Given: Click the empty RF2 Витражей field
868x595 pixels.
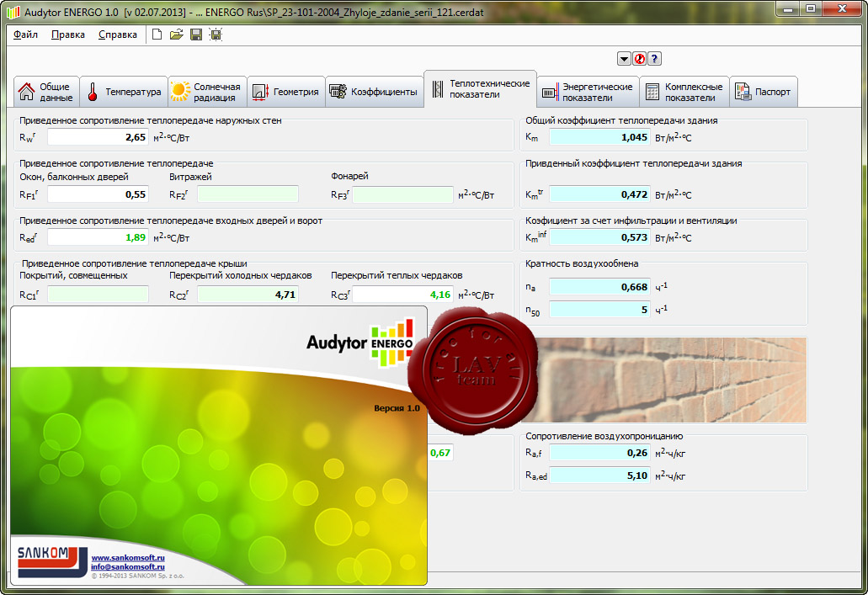Looking at the screenshot, I should (x=248, y=194).
